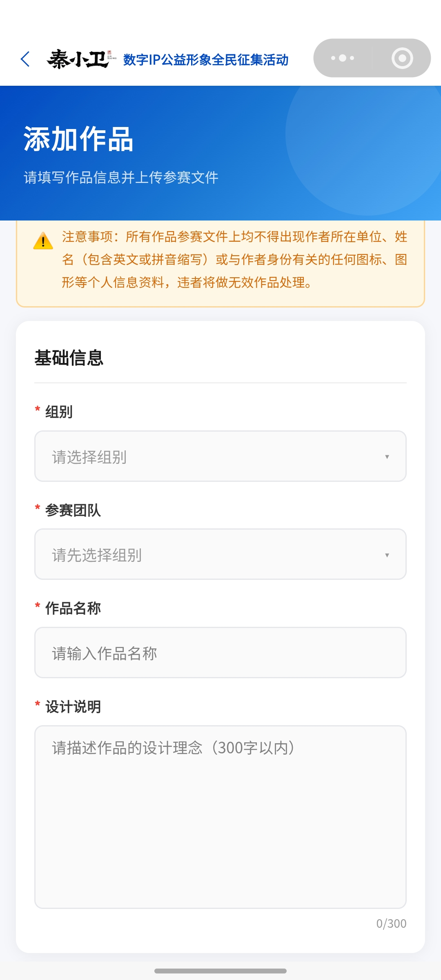Viewport: 441px width, 980px height.
Task: Tap the home indicator bar at bottom
Action: 220,971
